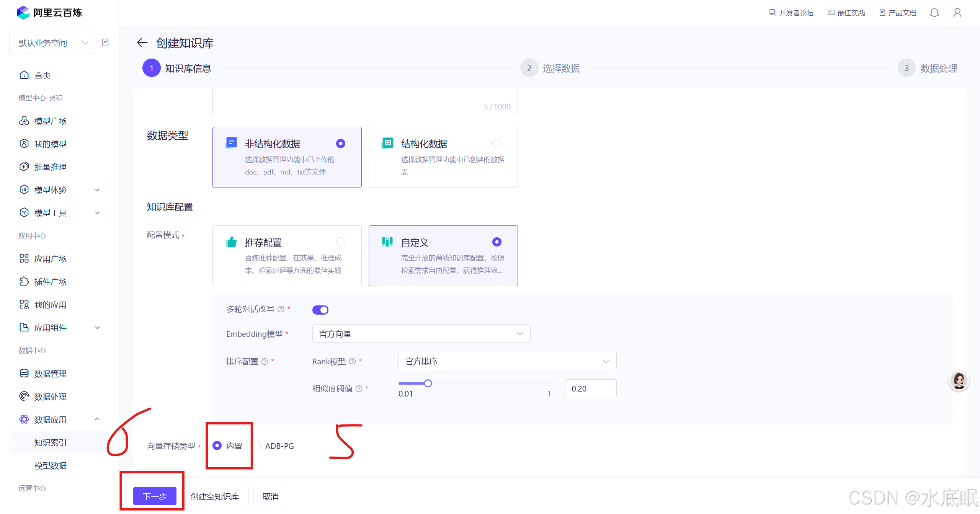Open 数据管理 in the sidebar
Image resolution: width=980 pixels, height=514 pixels.
(50, 374)
